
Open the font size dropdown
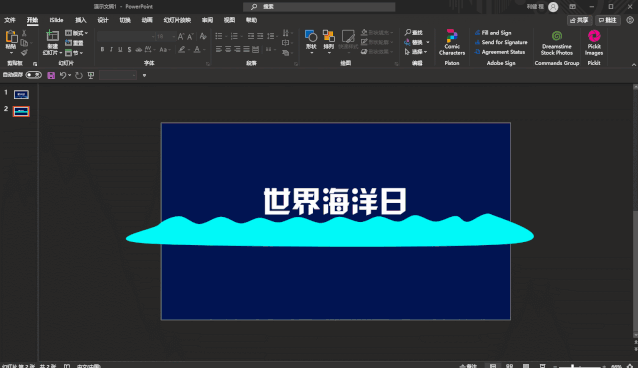[x=174, y=37]
